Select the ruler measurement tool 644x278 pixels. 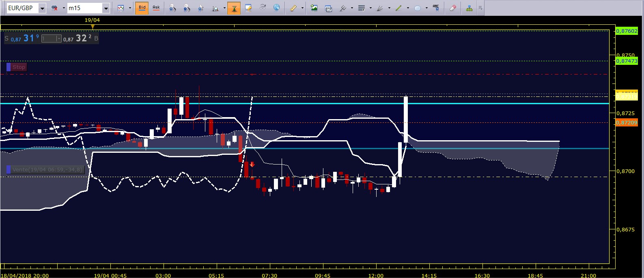(293, 8)
